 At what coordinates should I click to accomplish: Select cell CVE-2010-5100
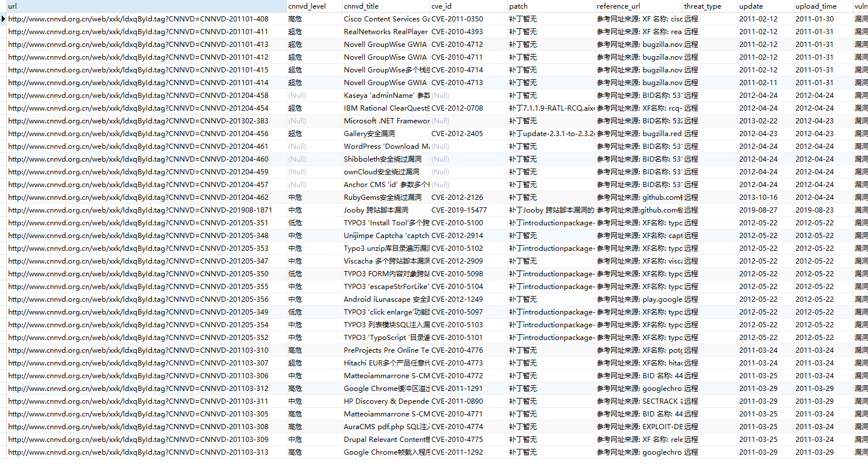(468, 223)
